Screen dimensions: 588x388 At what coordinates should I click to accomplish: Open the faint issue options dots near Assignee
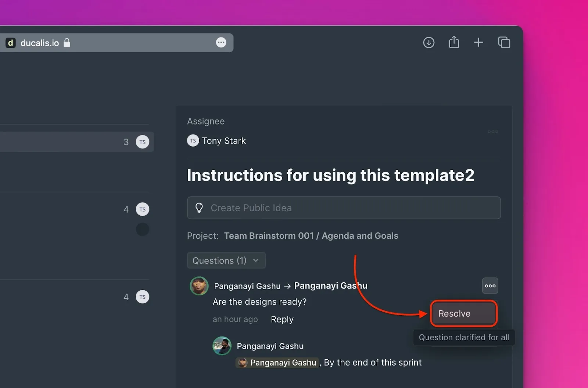[492, 132]
